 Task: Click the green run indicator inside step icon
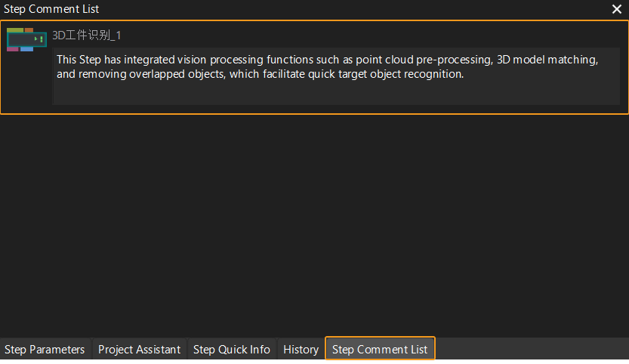point(38,39)
